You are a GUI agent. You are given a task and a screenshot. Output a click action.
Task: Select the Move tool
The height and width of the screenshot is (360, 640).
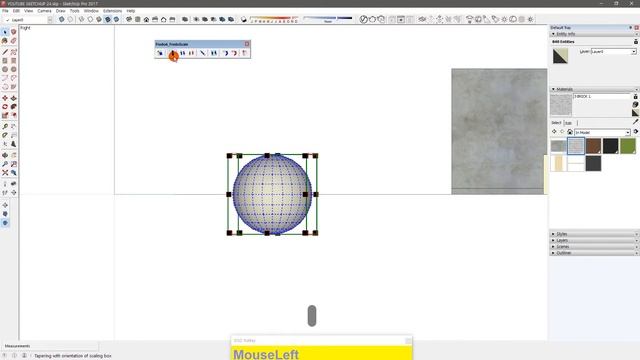pyautogui.click(x=5, y=98)
